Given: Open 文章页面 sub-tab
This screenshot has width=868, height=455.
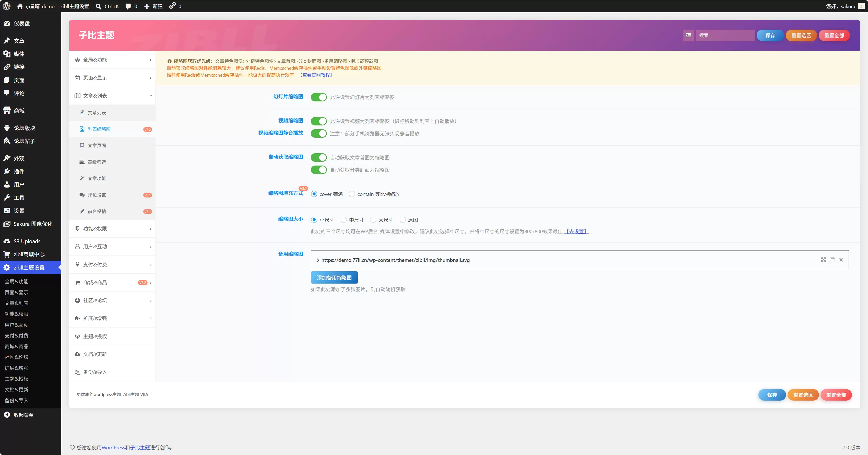Looking at the screenshot, I should (x=112, y=145).
